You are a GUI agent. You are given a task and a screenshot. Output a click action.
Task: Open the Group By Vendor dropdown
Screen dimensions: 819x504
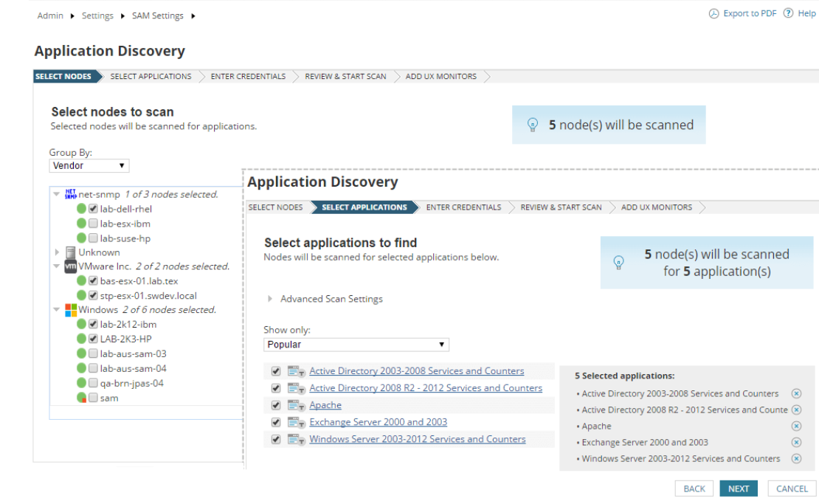point(89,165)
